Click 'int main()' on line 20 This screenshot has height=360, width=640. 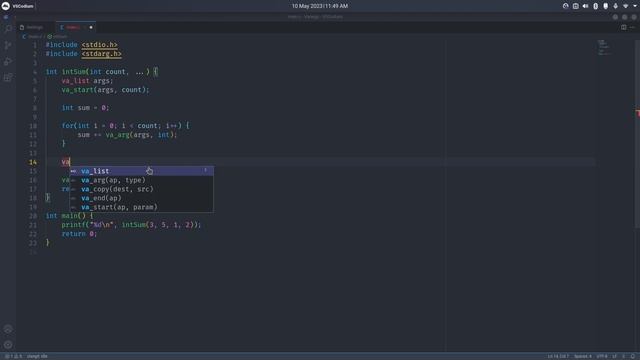click(65, 216)
